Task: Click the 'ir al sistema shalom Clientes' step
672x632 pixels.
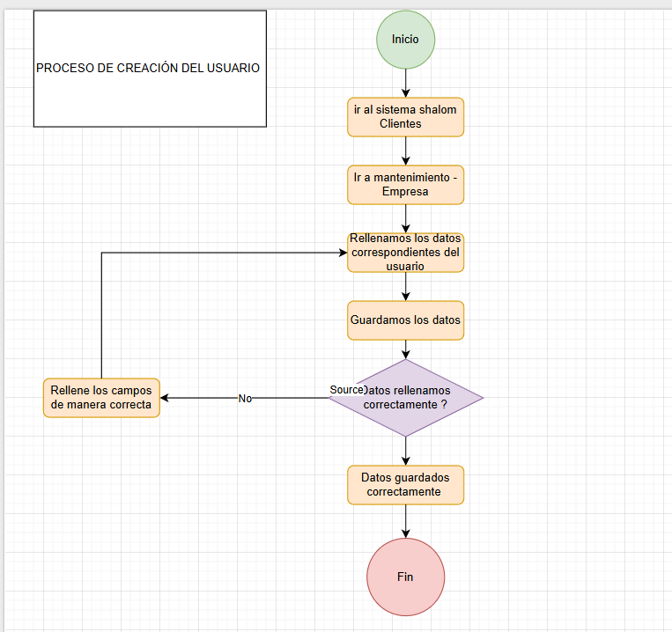Action: (405, 117)
